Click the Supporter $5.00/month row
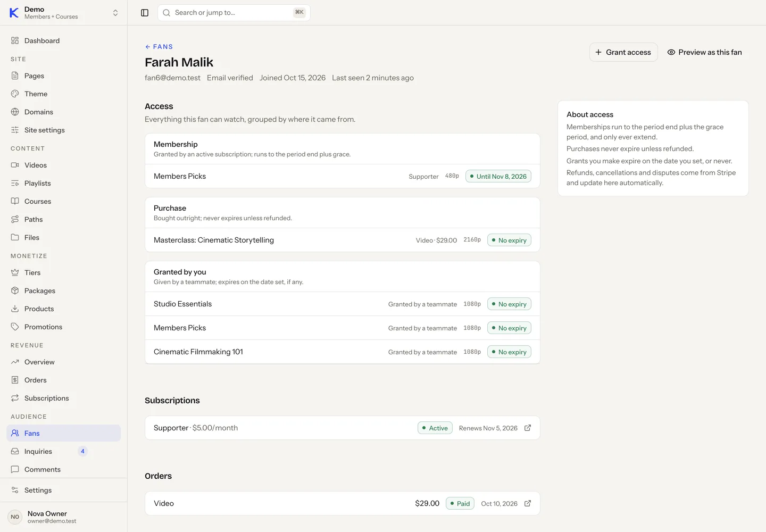Viewport: 766px width, 532px height. (x=343, y=428)
